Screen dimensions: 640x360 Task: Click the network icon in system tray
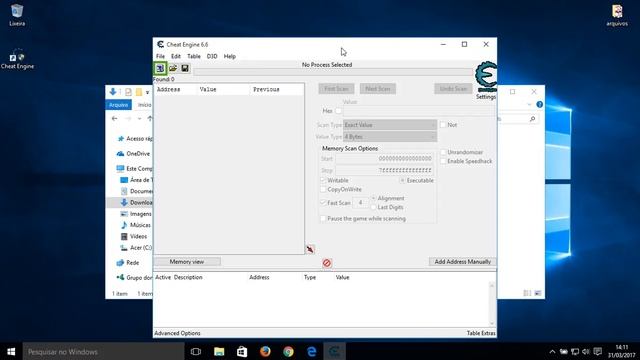pos(575,351)
